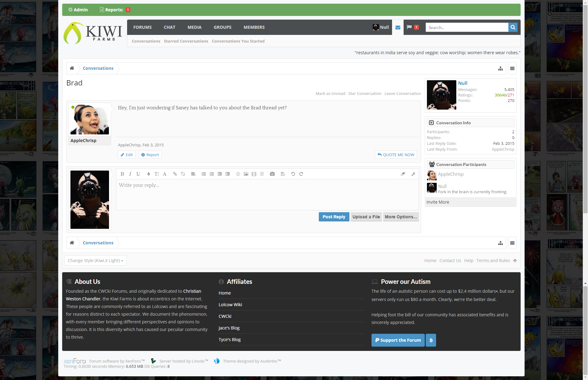Click Terms and Rules footer link

coord(493,261)
